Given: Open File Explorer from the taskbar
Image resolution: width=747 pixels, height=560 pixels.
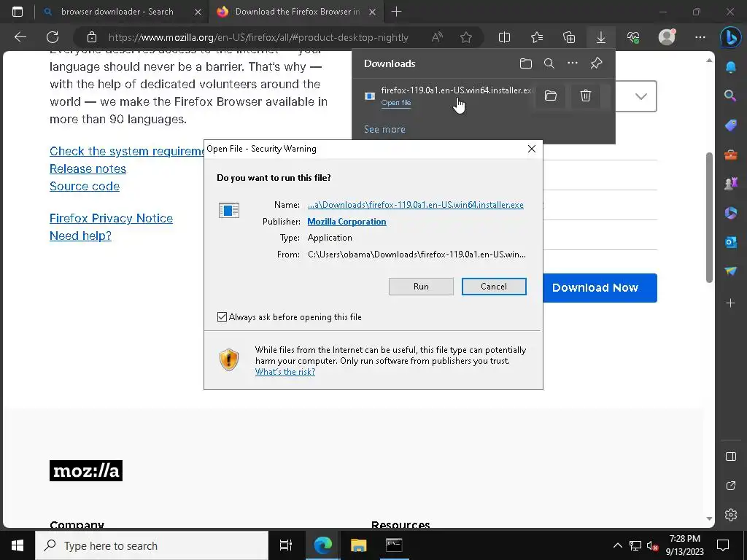Looking at the screenshot, I should point(358,545).
